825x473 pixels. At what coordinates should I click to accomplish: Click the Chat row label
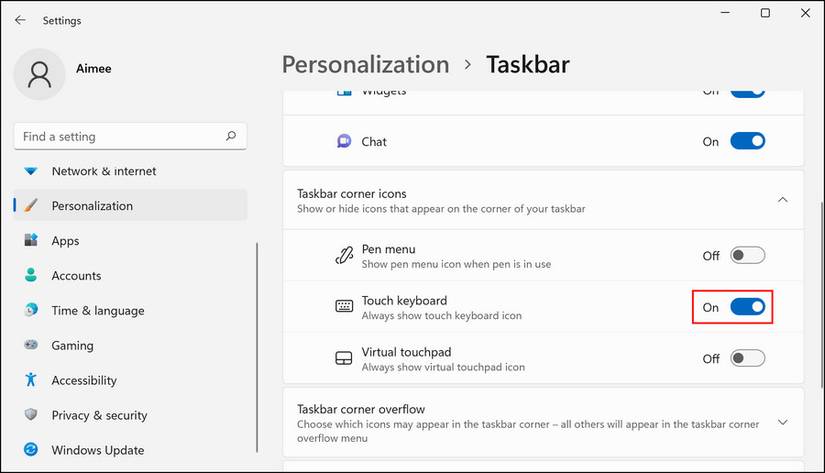coord(374,142)
